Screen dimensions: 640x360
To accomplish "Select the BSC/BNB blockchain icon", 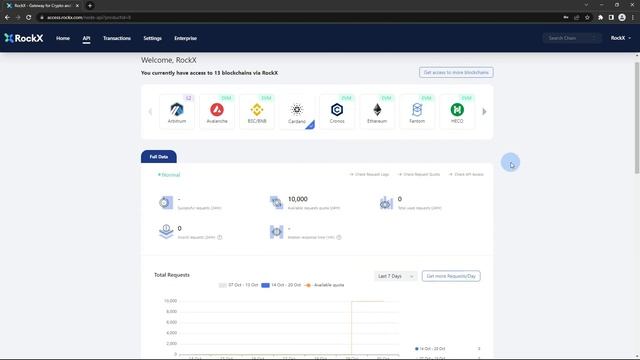I will pos(257,111).
